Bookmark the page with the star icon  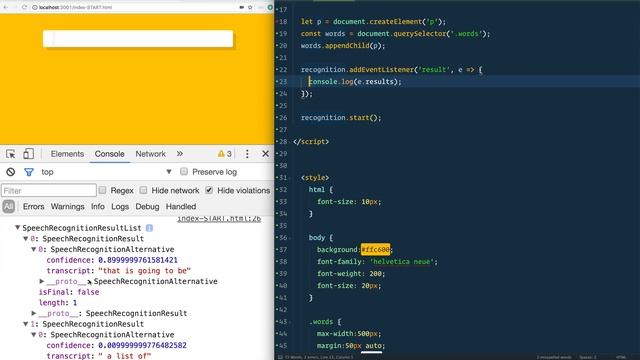click(250, 7)
